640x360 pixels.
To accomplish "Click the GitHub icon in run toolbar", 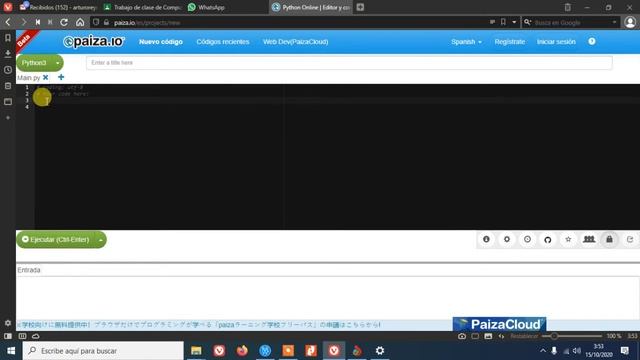I will tap(548, 240).
